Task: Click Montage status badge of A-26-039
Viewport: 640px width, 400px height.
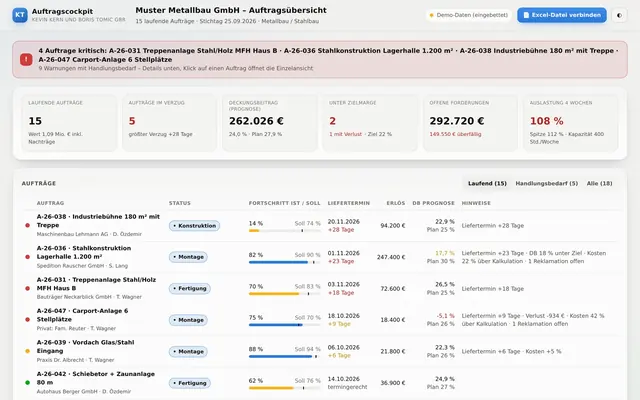Action: pos(188,351)
